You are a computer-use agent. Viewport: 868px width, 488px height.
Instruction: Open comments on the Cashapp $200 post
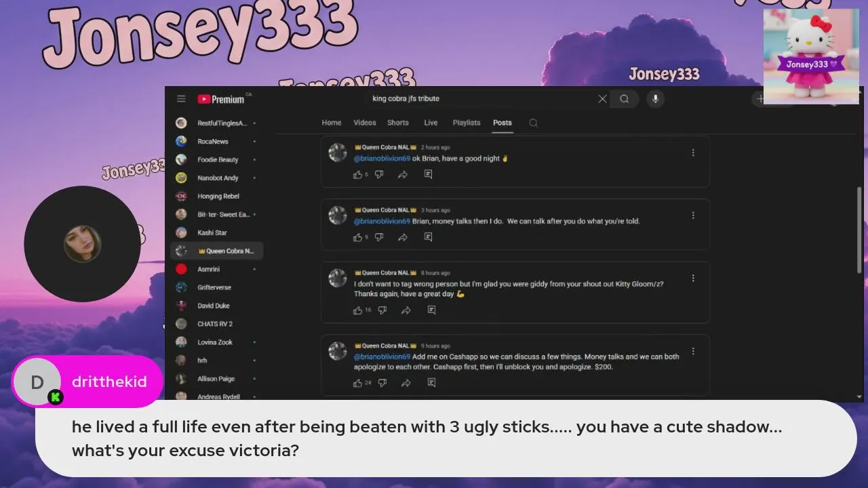point(431,383)
